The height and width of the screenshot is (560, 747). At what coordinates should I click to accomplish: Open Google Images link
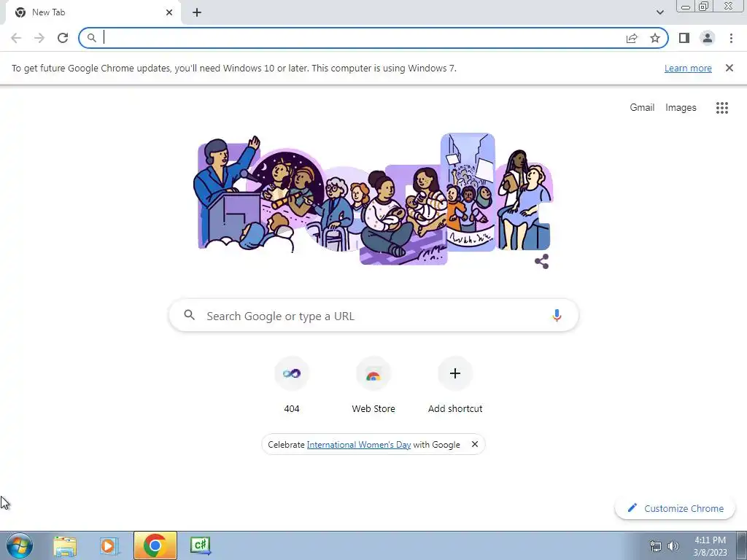681,108
